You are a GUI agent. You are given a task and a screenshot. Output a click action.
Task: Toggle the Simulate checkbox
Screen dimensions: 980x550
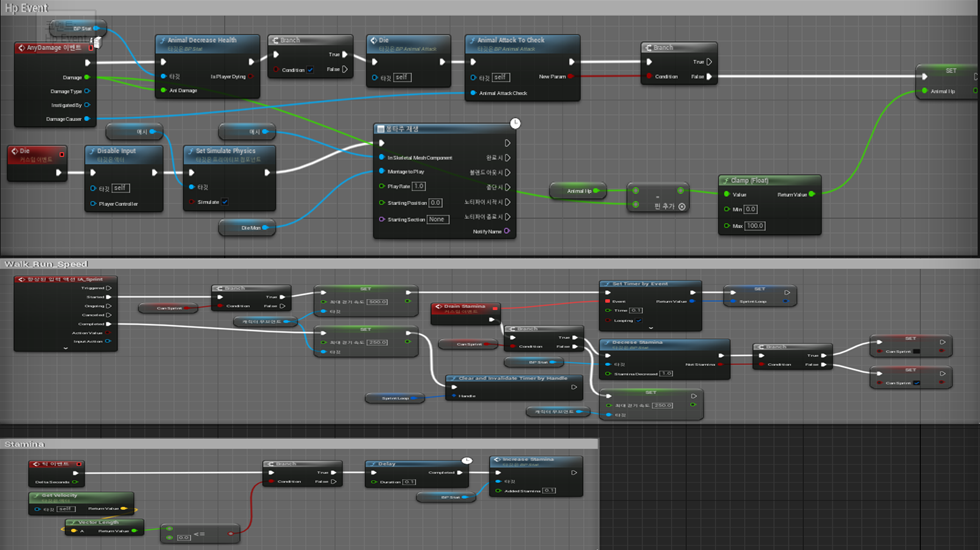(224, 202)
